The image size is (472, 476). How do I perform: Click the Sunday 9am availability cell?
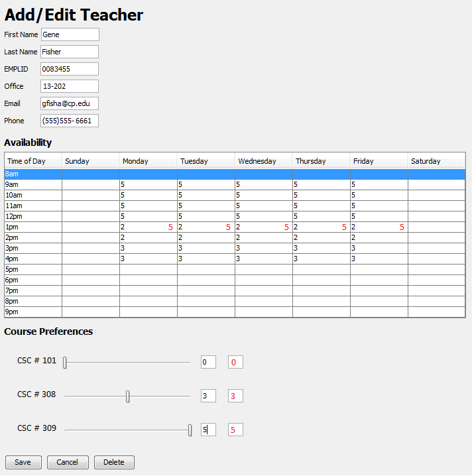click(90, 184)
